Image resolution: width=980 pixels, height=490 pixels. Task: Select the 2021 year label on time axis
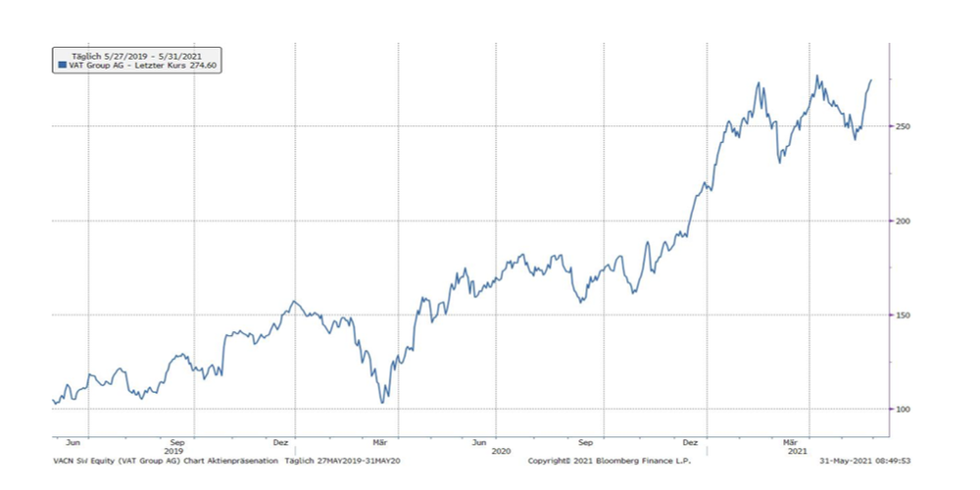799,450
